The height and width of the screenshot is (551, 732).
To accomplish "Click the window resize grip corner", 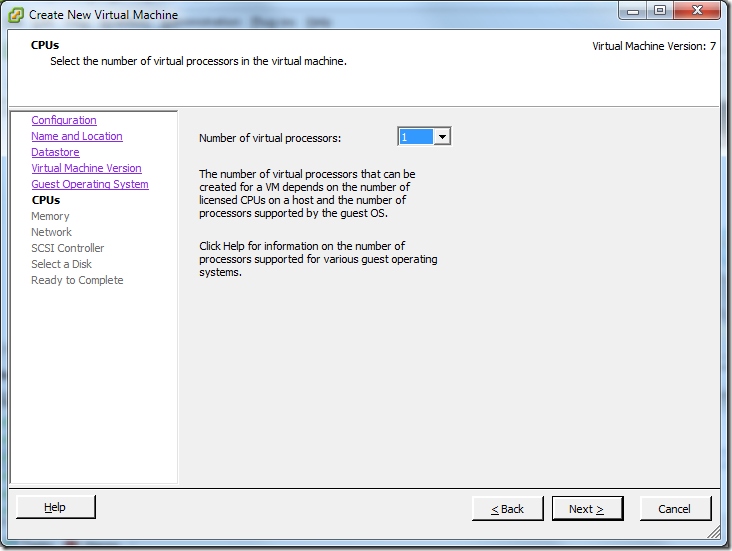I will pos(714,532).
